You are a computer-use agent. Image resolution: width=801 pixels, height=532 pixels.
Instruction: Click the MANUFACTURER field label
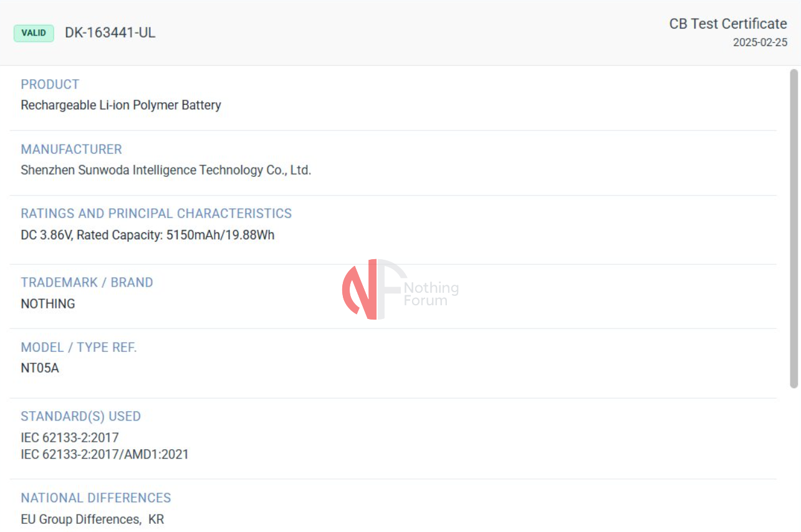tap(71, 150)
